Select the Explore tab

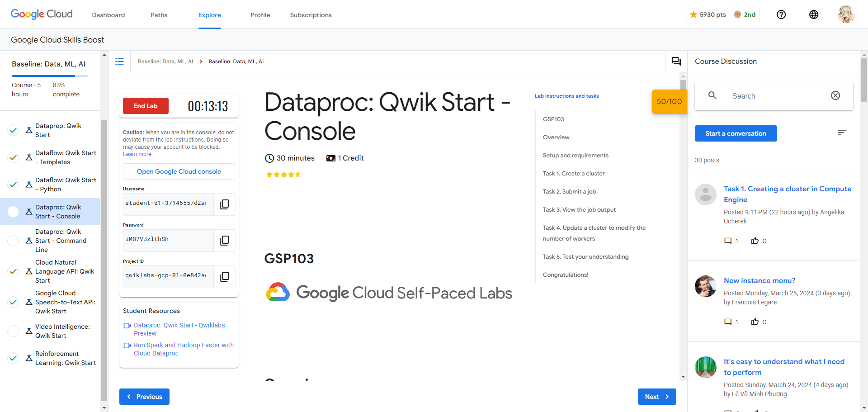point(210,15)
